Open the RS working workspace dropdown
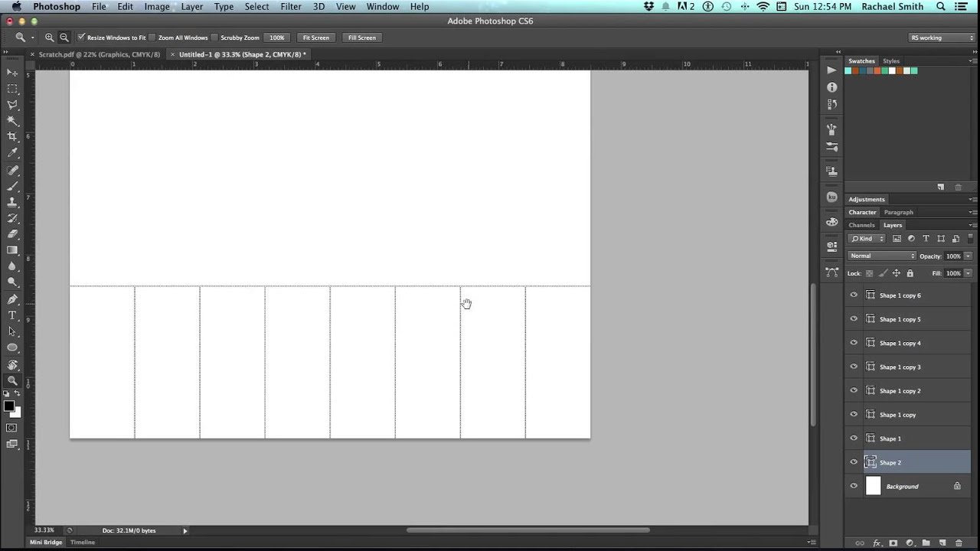Viewport: 980px width, 551px height. pos(941,37)
